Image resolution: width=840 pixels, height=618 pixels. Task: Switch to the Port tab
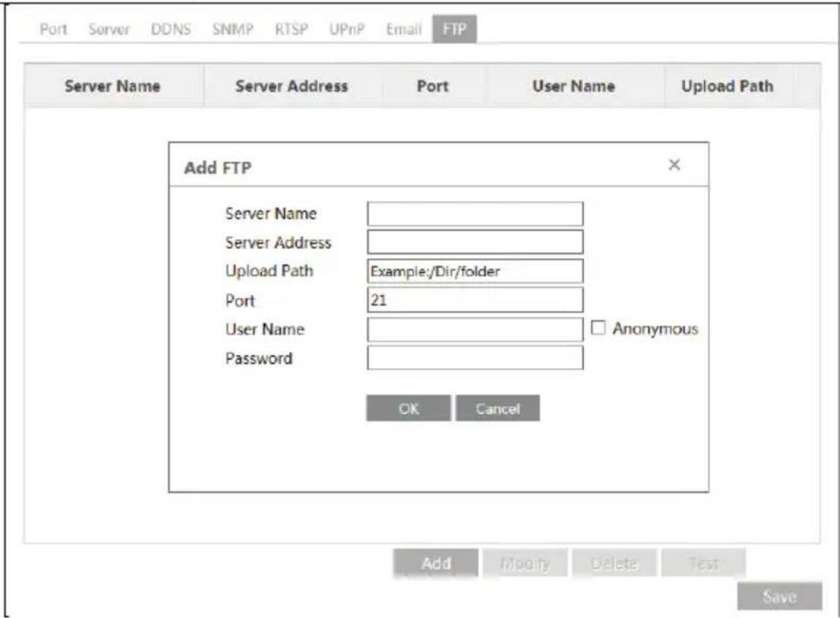54,29
